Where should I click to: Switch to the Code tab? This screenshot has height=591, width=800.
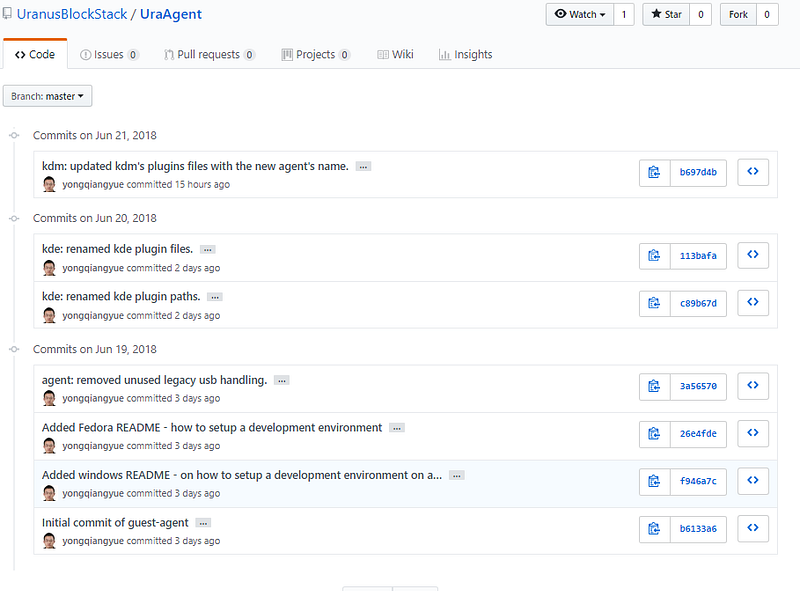pyautogui.click(x=35, y=54)
